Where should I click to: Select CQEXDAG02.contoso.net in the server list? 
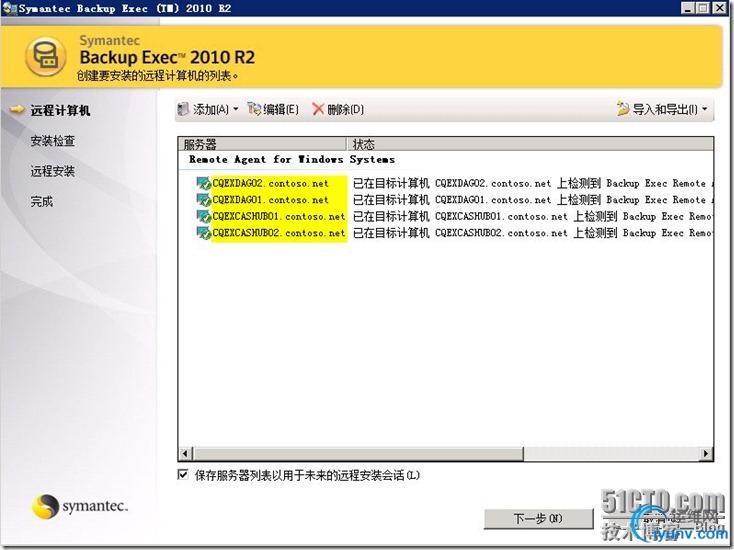pyautogui.click(x=270, y=183)
